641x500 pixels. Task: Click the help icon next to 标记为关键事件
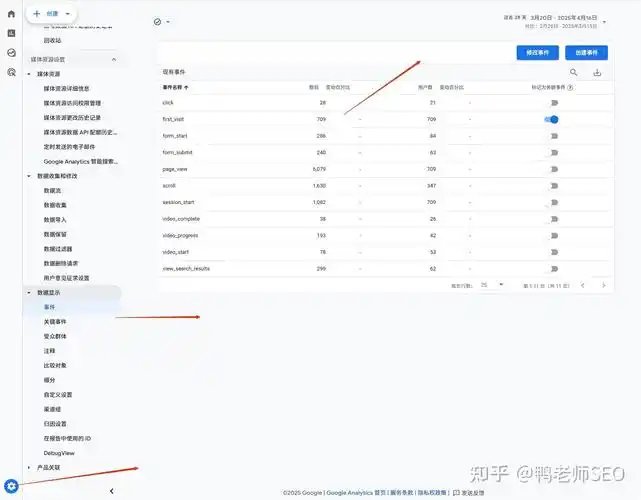[x=570, y=87]
